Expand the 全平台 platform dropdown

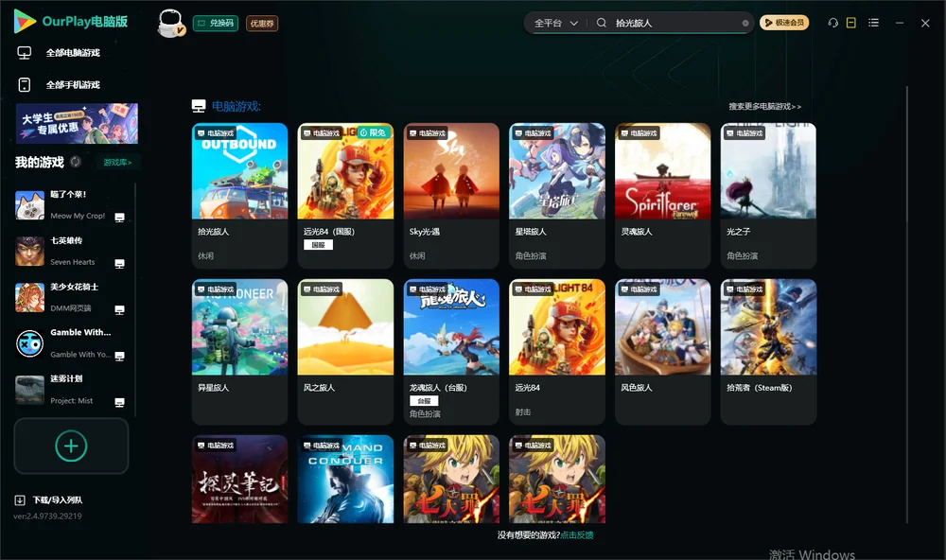tap(555, 23)
